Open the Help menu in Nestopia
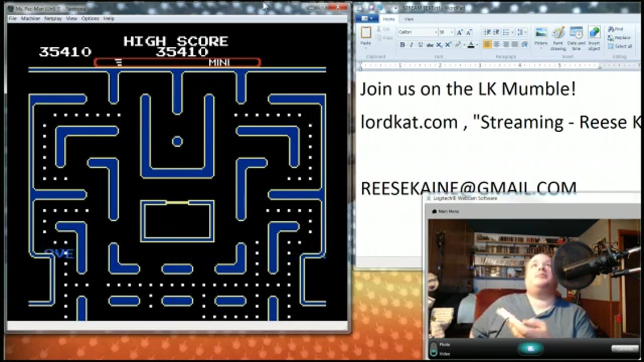This screenshot has width=644, height=362. [x=109, y=18]
